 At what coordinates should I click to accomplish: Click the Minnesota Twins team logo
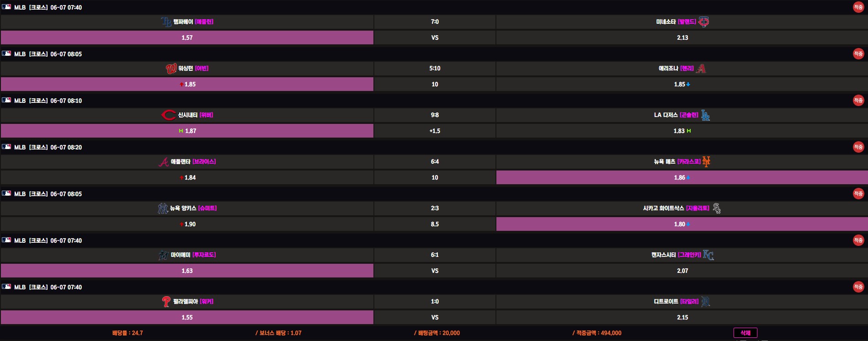[704, 22]
